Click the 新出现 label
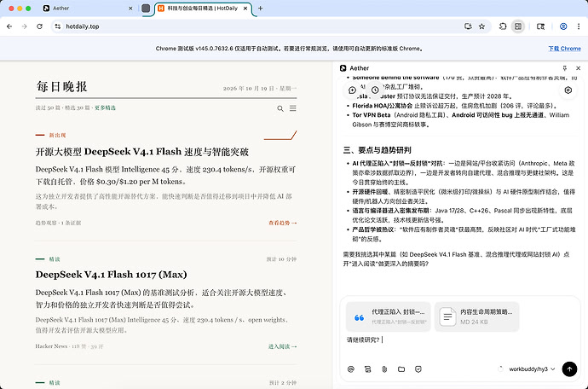The image size is (588, 389). click(57, 135)
